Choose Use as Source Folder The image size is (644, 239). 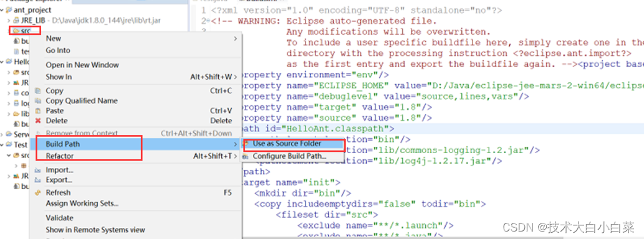[287, 144]
